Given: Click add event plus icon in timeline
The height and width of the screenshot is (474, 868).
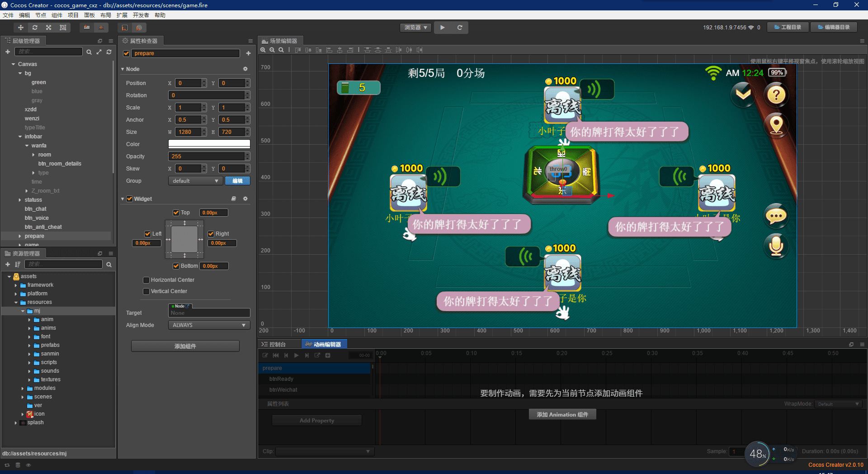Looking at the screenshot, I should pyautogui.click(x=328, y=355).
